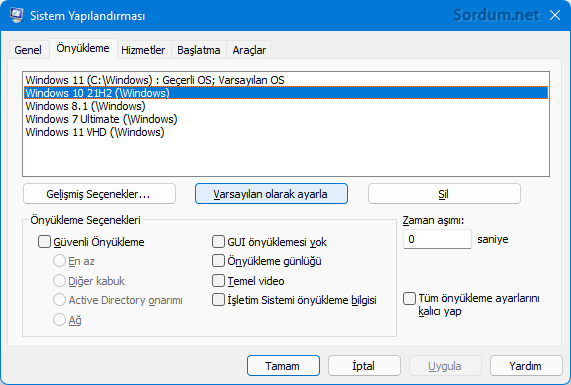
Task: Click the İptal button
Action: click(x=364, y=366)
